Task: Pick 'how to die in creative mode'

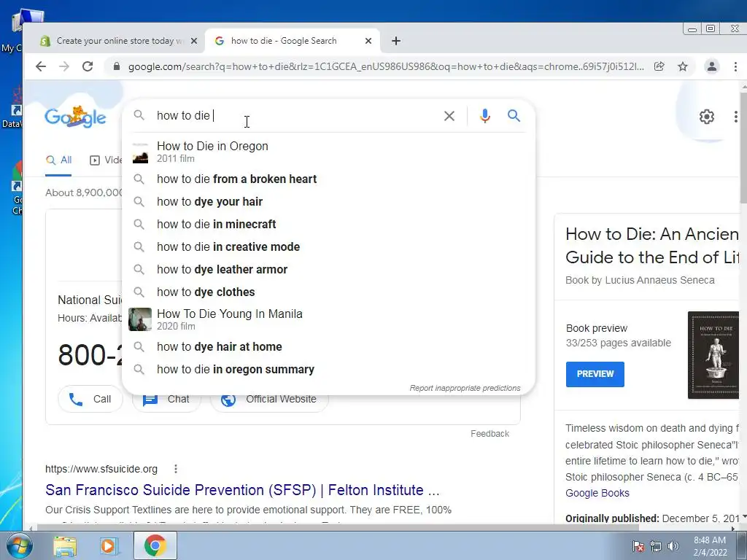Action: (x=329, y=247)
